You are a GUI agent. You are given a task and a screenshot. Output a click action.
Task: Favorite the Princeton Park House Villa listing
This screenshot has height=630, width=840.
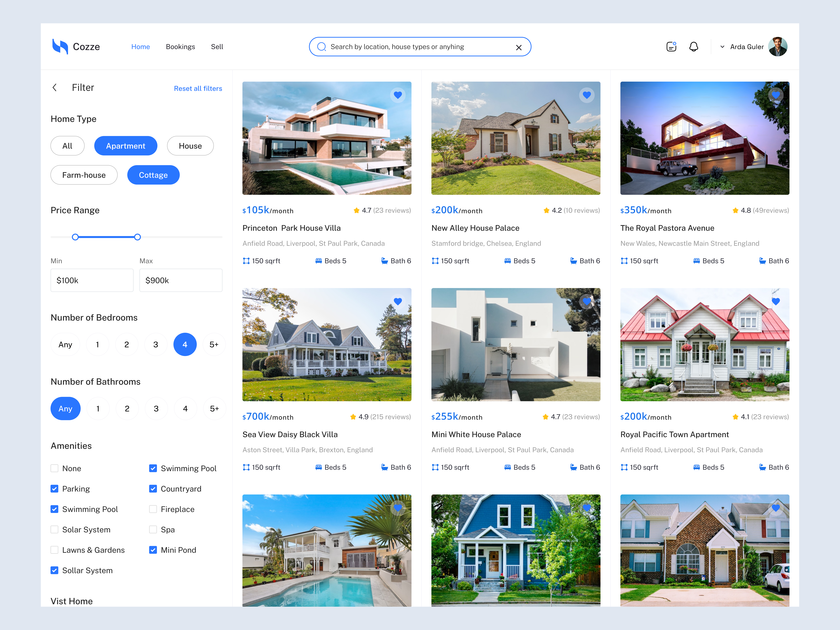click(398, 95)
